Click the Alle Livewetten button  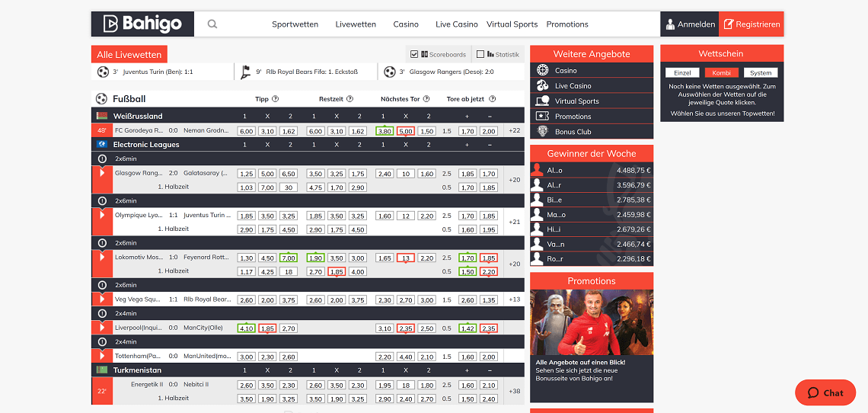(x=129, y=54)
